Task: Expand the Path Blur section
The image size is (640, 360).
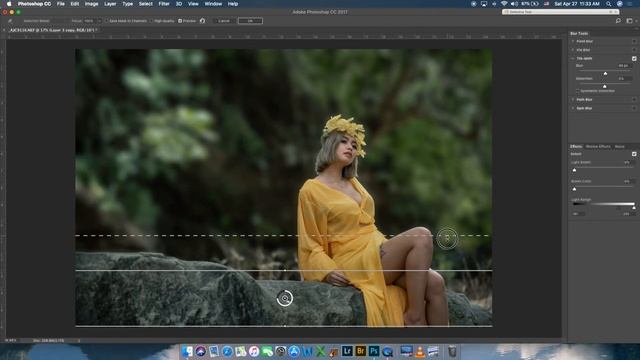Action: [x=573, y=100]
